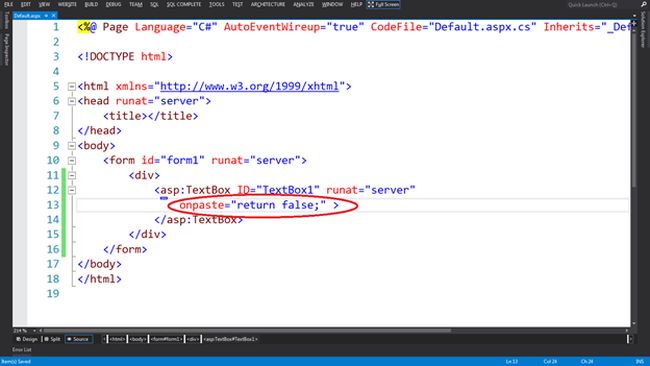
Task: Click 'Default.aspx.cs' CodeFile value
Action: click(x=483, y=27)
